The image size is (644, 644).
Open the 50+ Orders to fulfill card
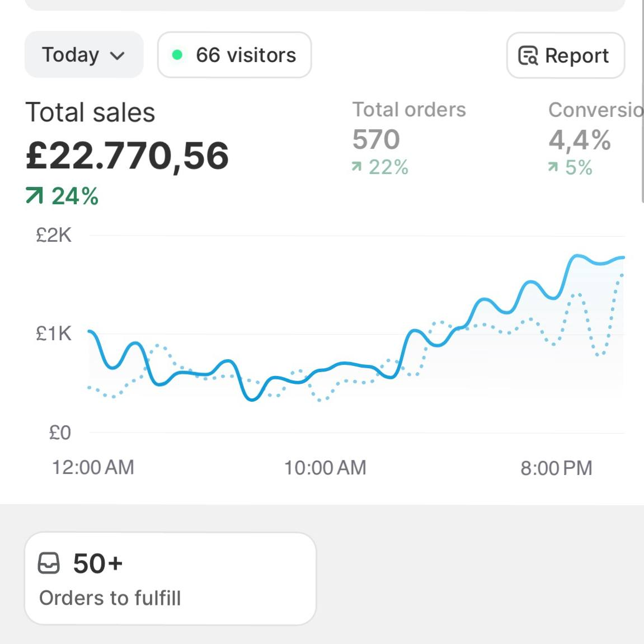[x=170, y=579]
